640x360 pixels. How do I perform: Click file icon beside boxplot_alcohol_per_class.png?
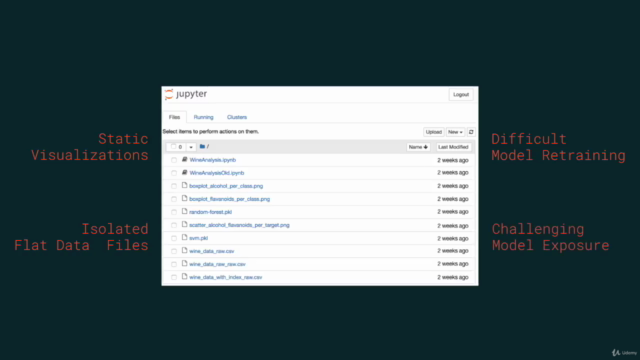(184, 186)
